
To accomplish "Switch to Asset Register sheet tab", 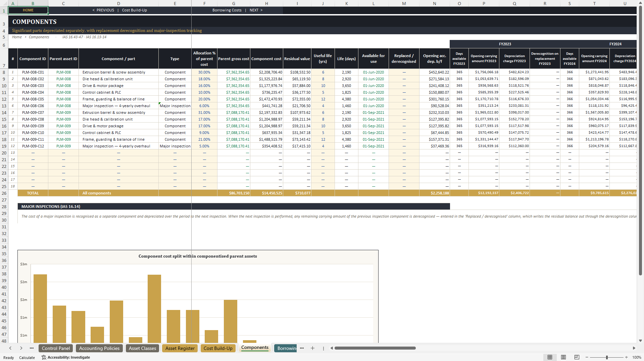I will 180,348.
